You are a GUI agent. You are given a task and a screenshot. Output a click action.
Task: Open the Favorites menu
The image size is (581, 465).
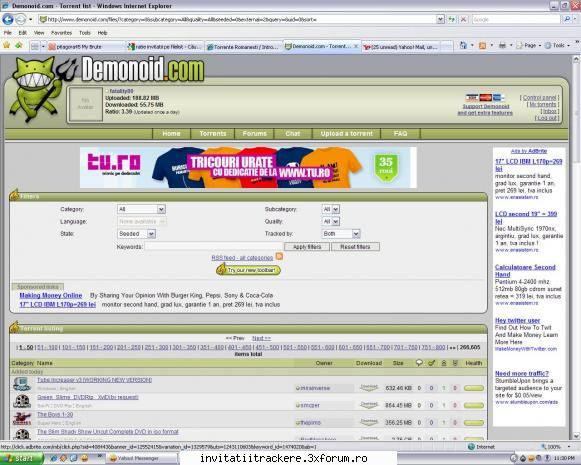(62, 33)
